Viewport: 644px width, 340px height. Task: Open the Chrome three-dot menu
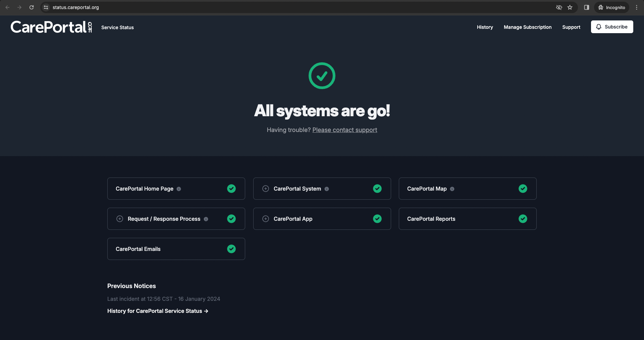tap(637, 7)
